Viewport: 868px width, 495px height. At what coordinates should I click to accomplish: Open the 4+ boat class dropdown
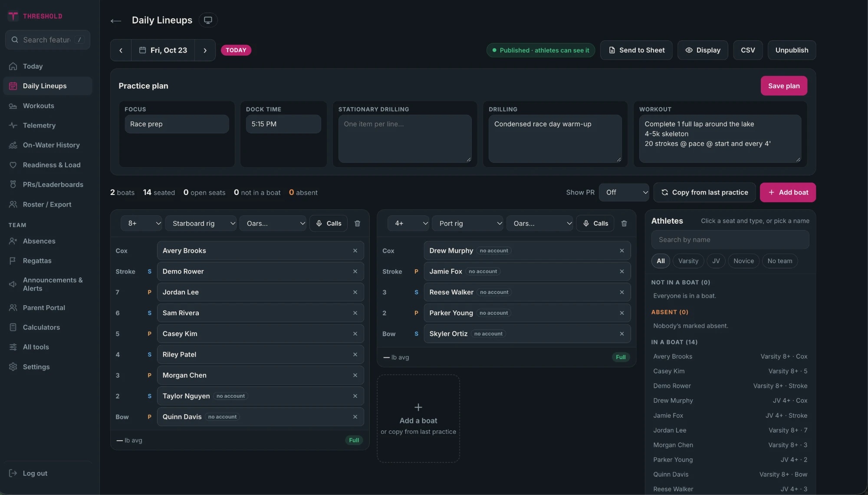[x=408, y=223]
